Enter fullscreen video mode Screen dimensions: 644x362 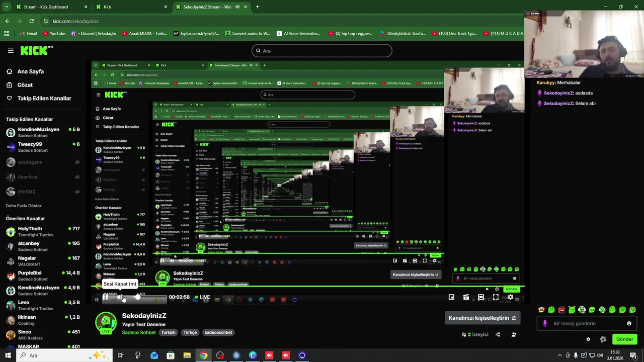pyautogui.click(x=496, y=297)
